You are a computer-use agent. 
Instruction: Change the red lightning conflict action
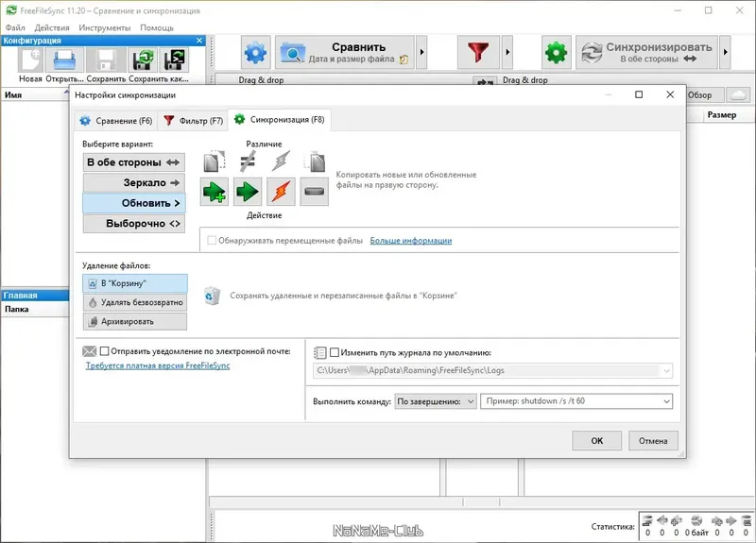pos(281,192)
